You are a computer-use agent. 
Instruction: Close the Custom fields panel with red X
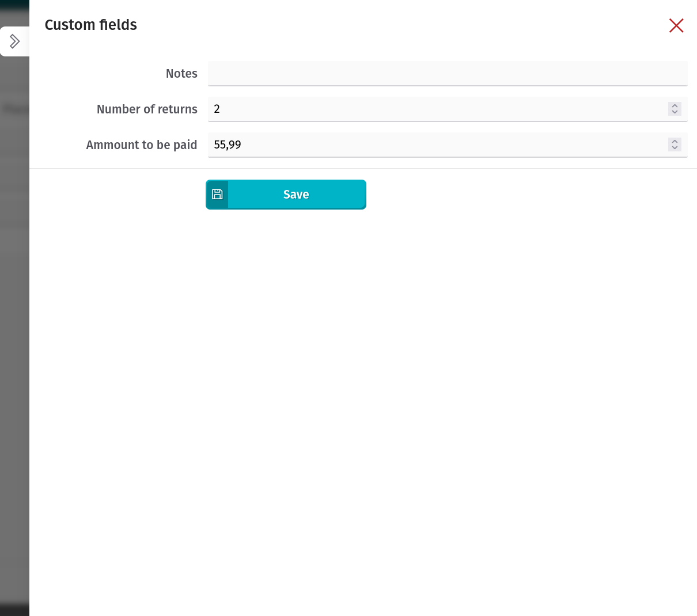point(676,25)
